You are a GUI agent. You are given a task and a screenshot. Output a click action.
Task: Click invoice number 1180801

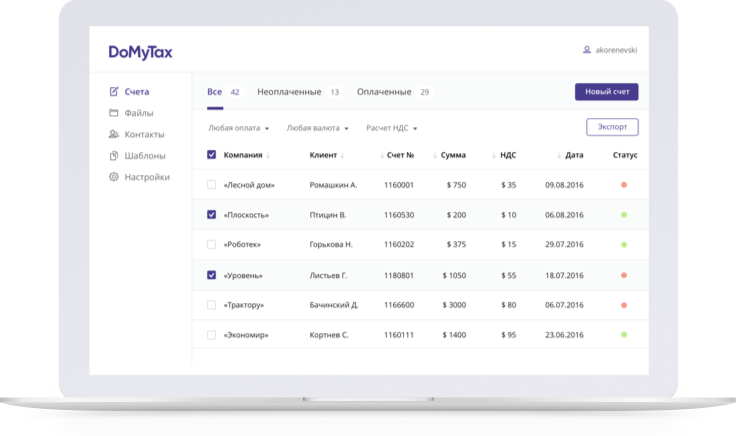point(399,275)
